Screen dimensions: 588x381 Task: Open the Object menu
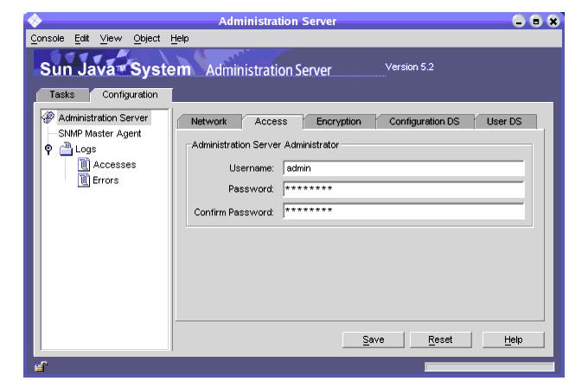pos(147,38)
